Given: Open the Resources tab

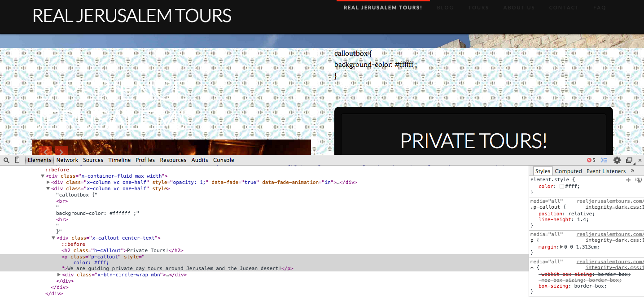Looking at the screenshot, I should tap(173, 160).
